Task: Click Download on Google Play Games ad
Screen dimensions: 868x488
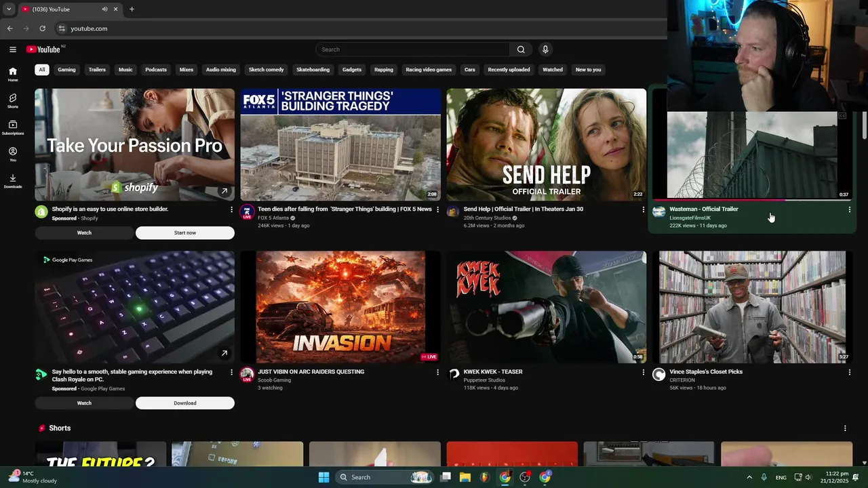Action: [x=185, y=403]
